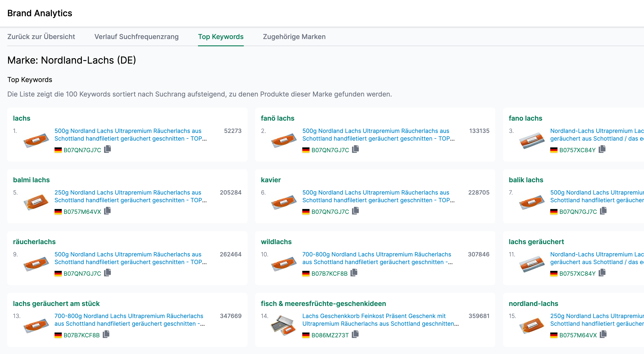Open 700-800g product title in wildlachs card

pos(377,258)
